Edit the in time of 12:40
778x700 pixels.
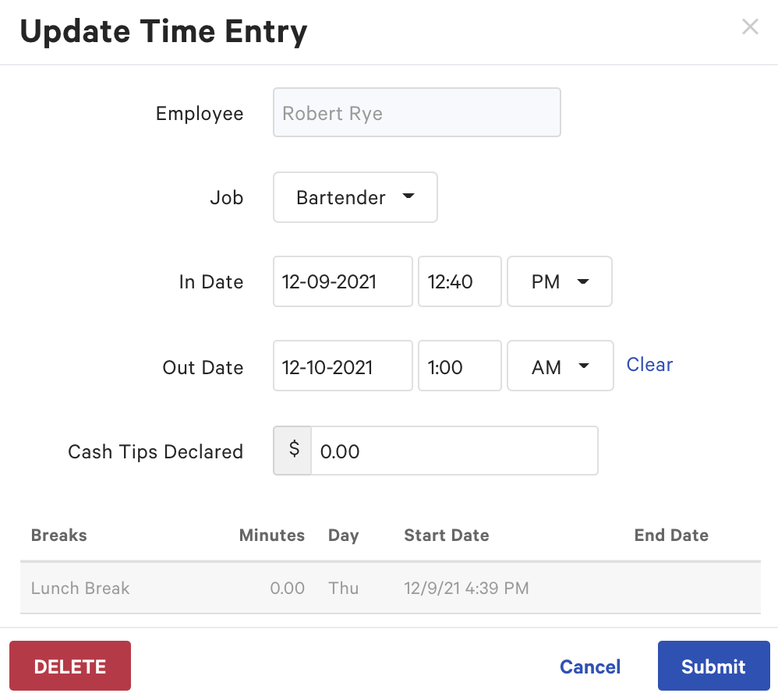pos(459,281)
